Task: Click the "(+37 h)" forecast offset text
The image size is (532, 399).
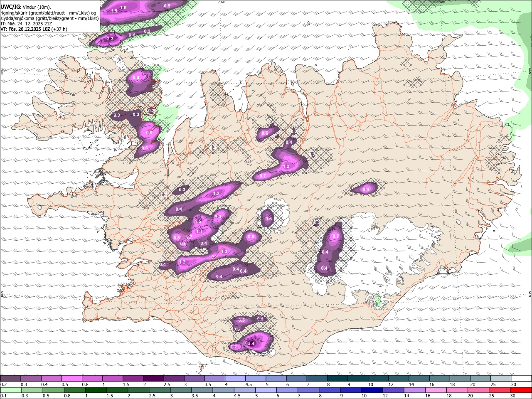Action: pyautogui.click(x=59, y=29)
